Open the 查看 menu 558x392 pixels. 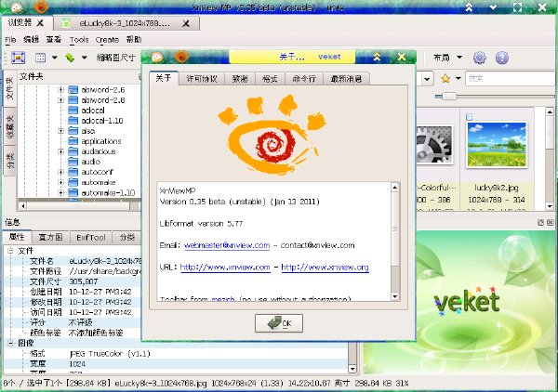click(x=54, y=39)
